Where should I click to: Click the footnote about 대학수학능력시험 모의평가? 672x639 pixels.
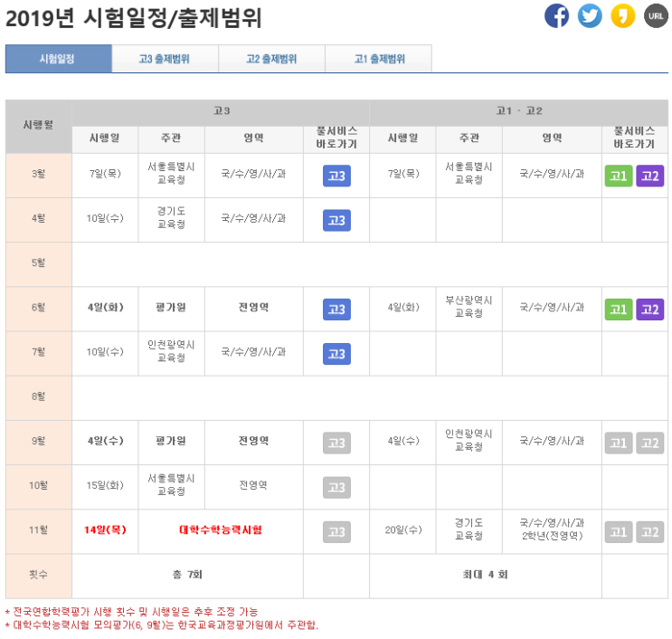(x=162, y=625)
